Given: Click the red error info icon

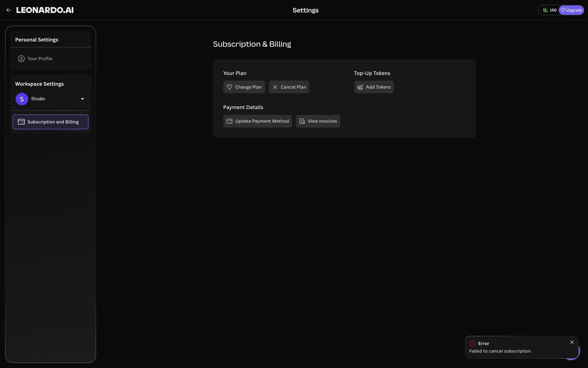Looking at the screenshot, I should [473, 343].
